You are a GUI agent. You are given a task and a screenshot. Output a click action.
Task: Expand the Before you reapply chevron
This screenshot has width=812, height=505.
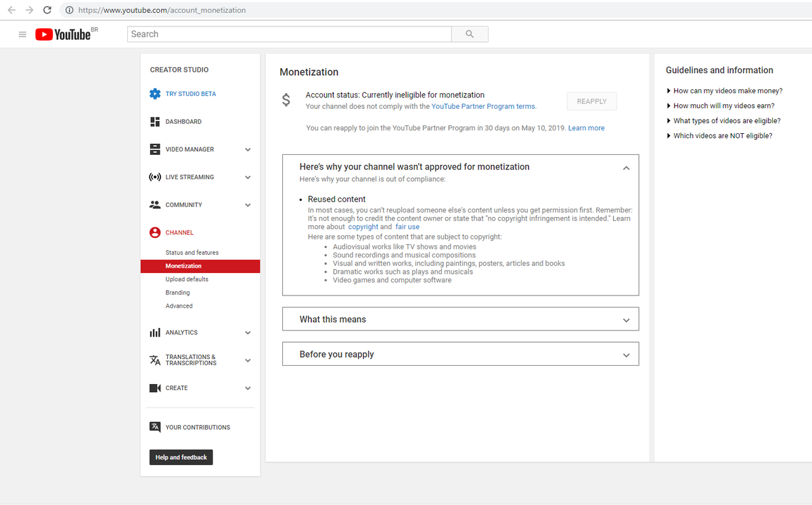[626, 355]
